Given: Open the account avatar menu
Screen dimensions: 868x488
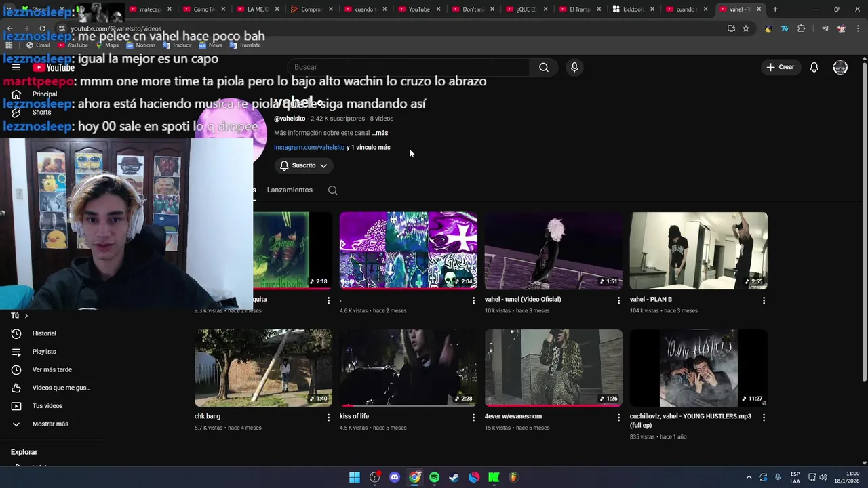Looking at the screenshot, I should 840,67.
